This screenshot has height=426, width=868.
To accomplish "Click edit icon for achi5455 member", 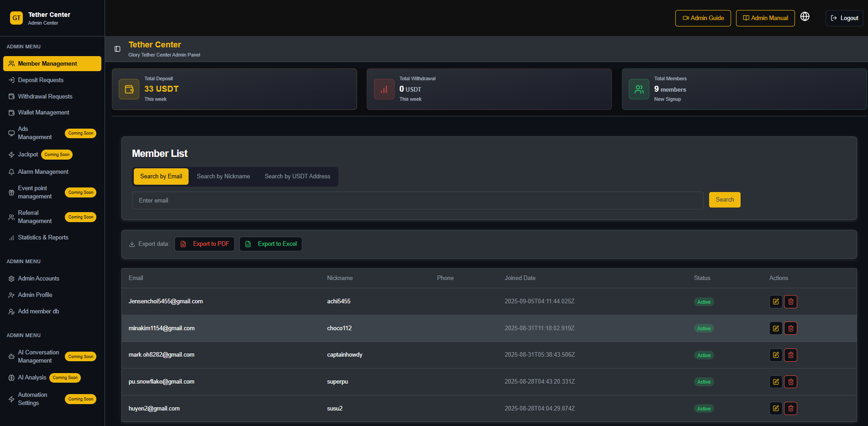I will click(775, 301).
